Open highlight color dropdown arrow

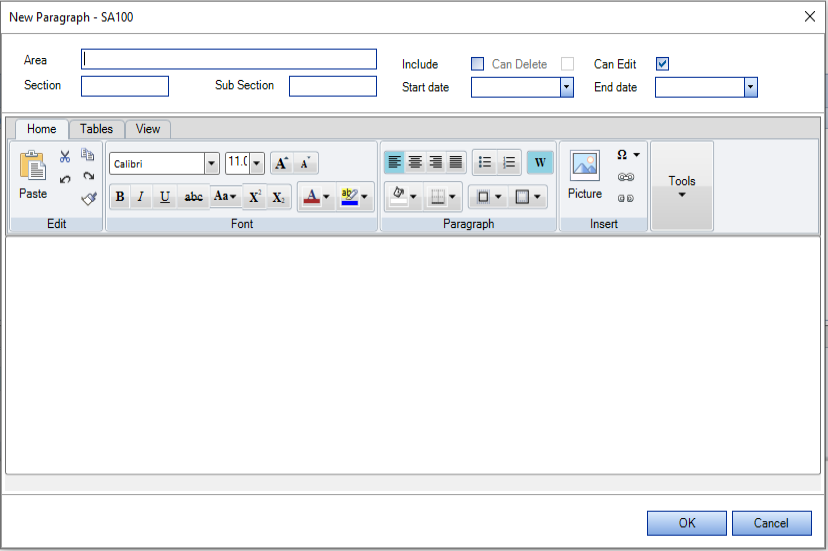(364, 197)
